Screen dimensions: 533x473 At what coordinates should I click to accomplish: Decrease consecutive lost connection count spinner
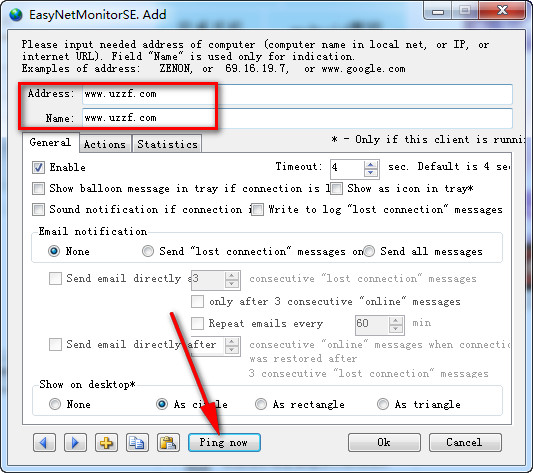(x=231, y=284)
